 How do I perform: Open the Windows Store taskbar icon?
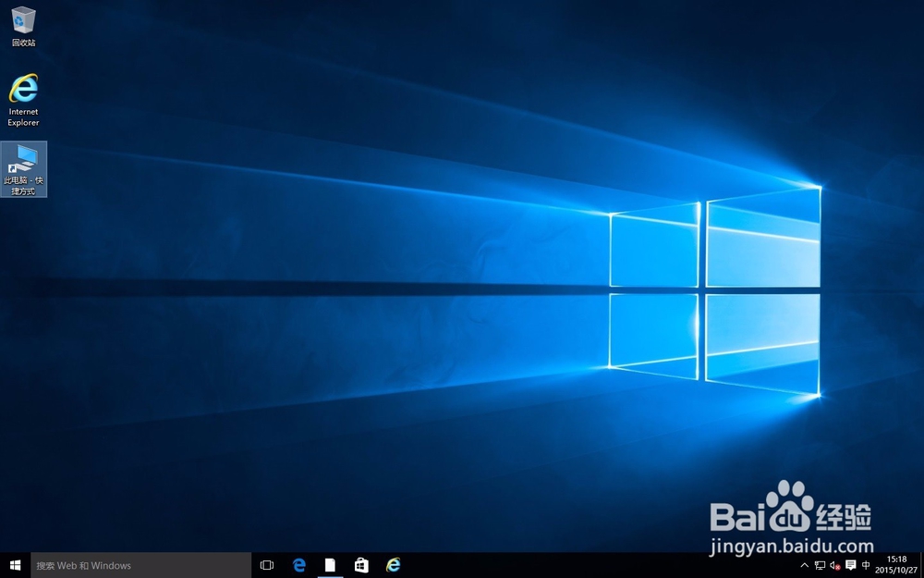click(361, 565)
